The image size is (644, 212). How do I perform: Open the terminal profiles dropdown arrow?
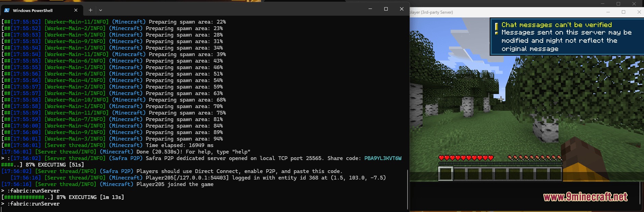point(101,10)
